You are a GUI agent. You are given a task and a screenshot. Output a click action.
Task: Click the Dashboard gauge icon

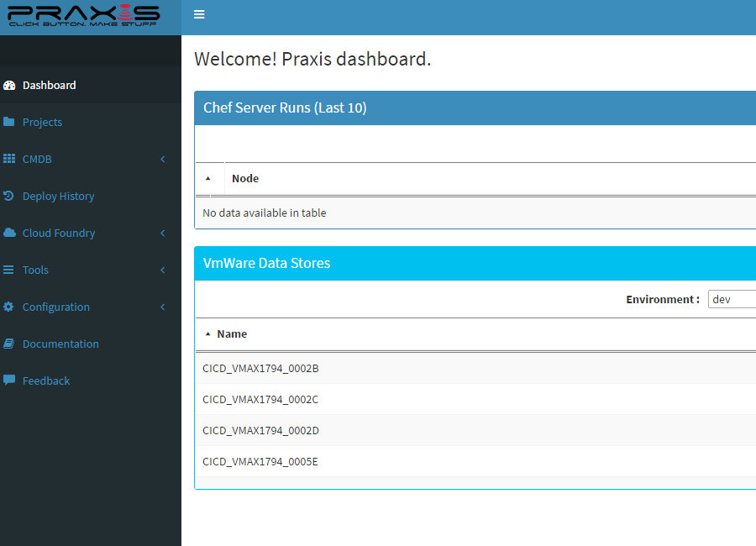9,85
